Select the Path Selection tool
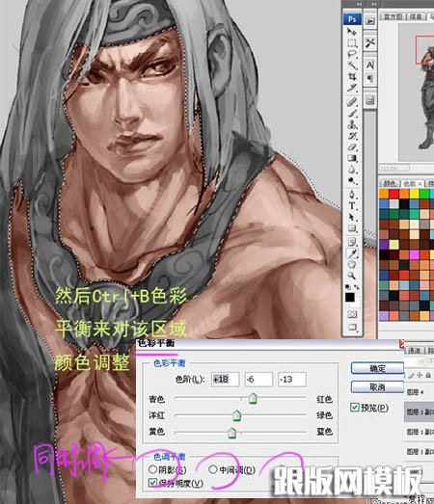Viewport: 434px width, 504px height. tap(352, 217)
